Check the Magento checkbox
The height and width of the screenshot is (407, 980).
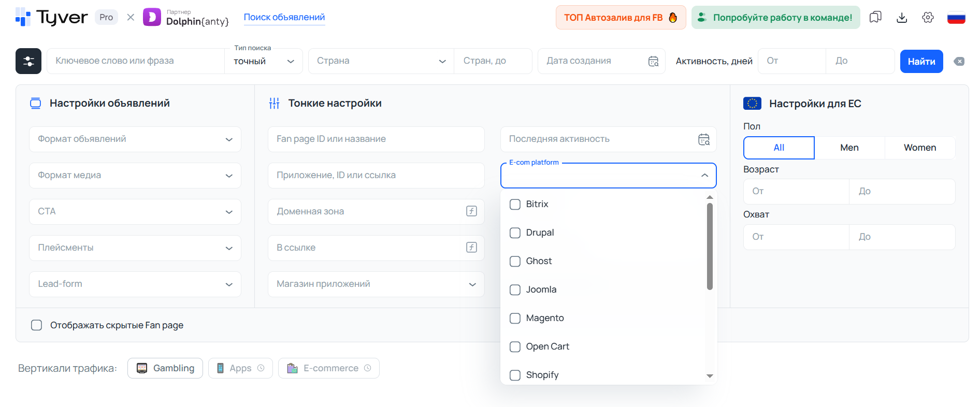515,318
